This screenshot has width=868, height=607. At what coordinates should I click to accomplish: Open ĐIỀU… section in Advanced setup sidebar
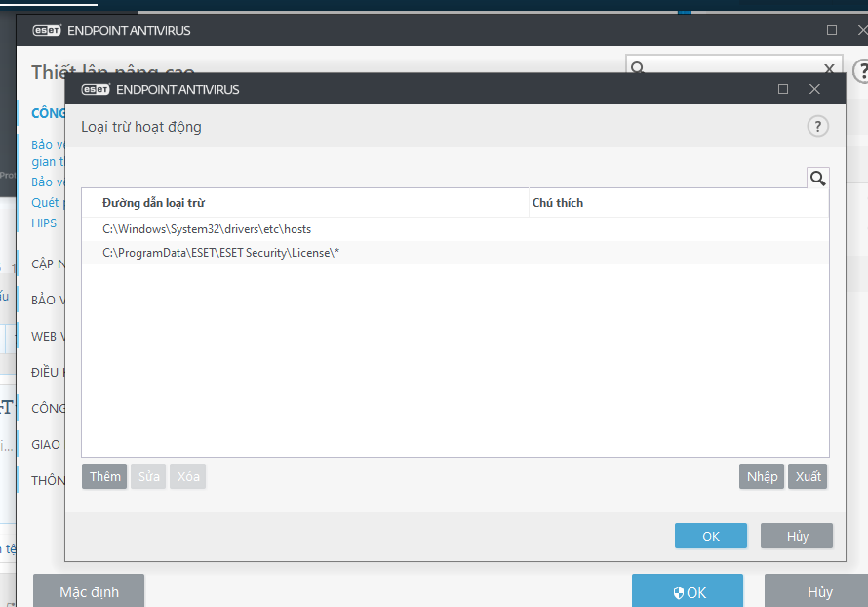48,372
